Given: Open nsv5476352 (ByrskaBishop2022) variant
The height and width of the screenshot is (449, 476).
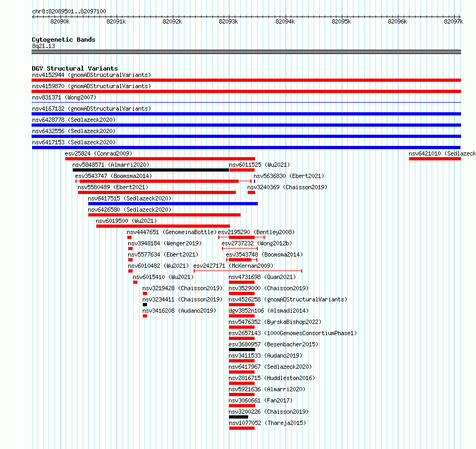Looking at the screenshot, I should pos(275,322).
